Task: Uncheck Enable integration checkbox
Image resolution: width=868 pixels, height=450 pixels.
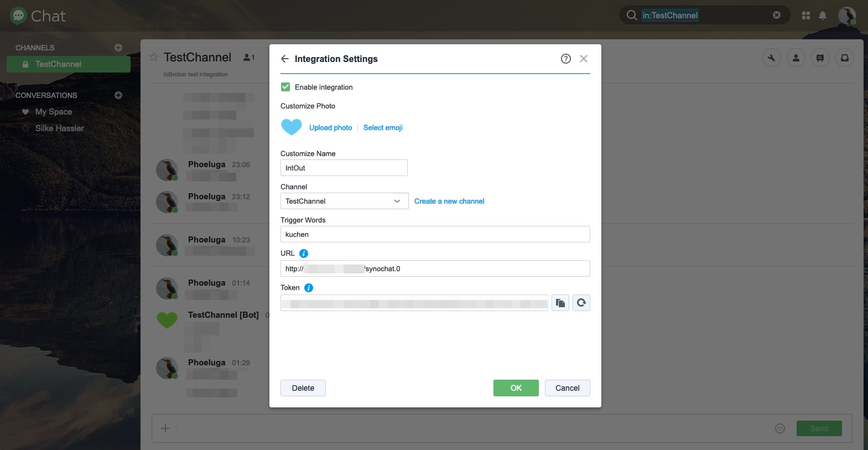Action: coord(285,87)
